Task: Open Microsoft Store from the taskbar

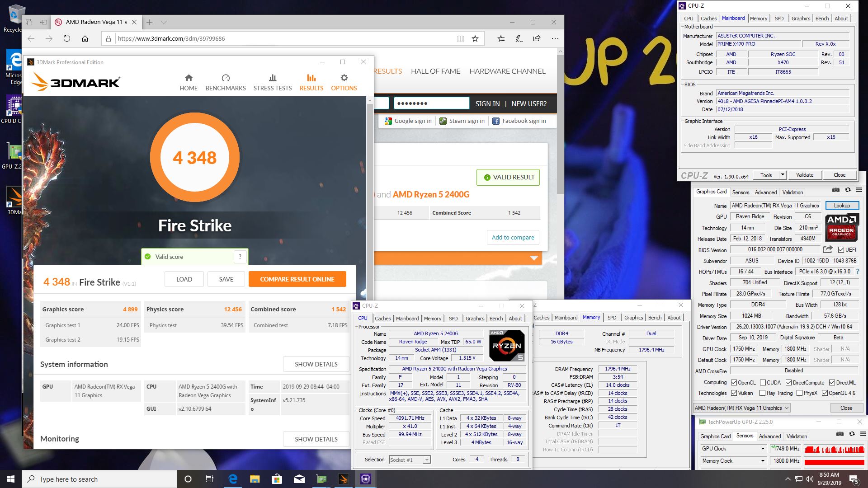Action: pos(277,479)
